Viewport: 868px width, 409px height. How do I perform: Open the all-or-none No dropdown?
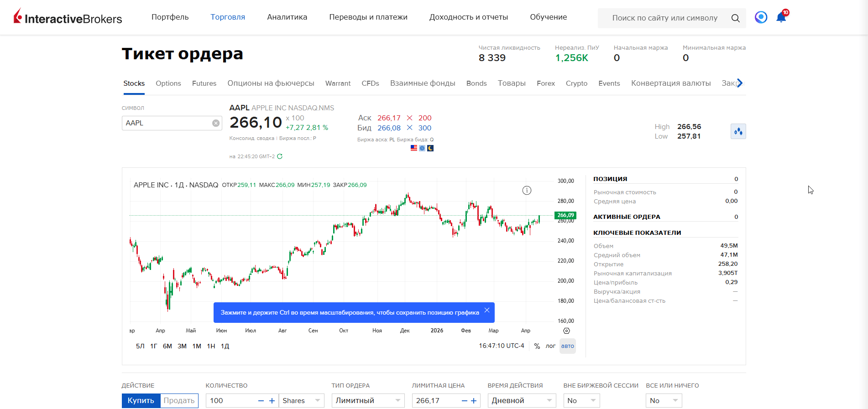click(664, 401)
